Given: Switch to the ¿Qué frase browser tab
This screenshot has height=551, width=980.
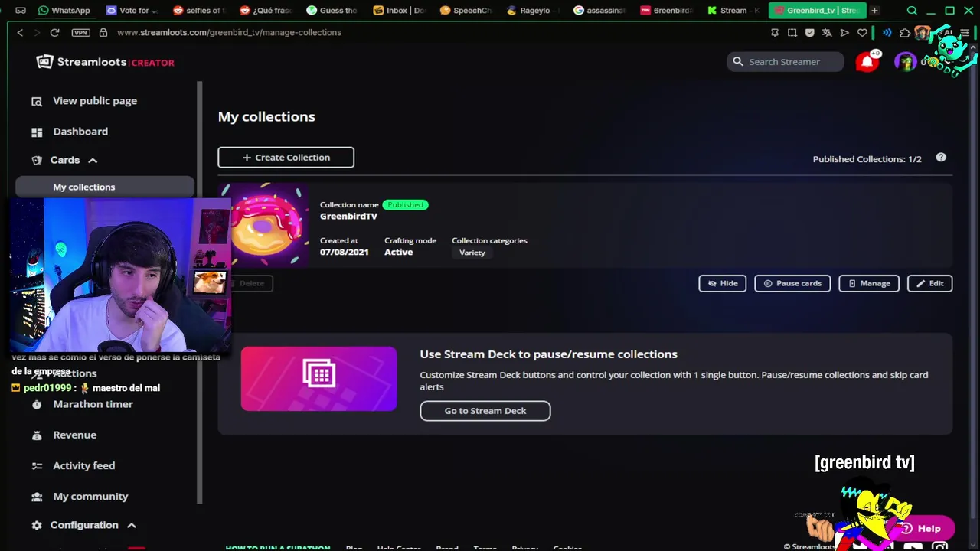Looking at the screenshot, I should (x=266, y=11).
